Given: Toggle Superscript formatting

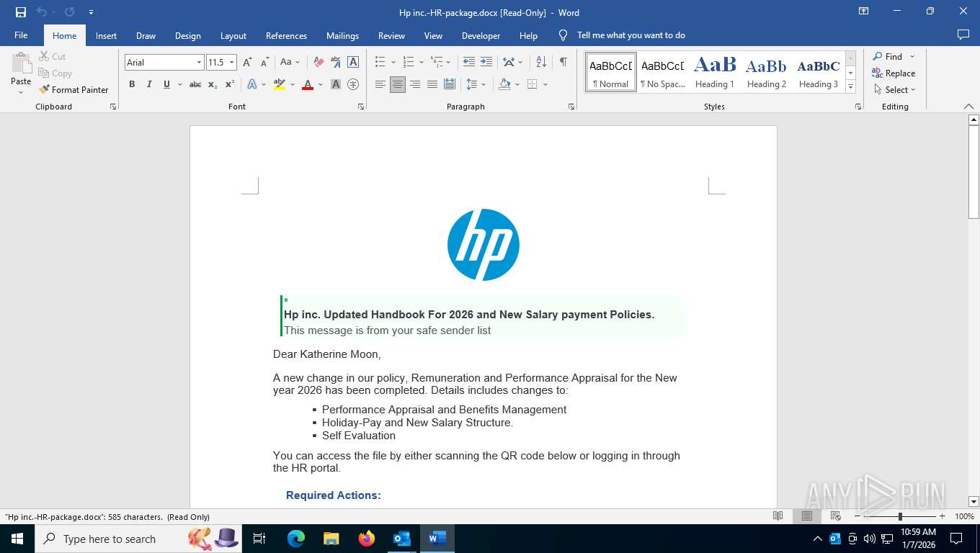Looking at the screenshot, I should coord(230,84).
